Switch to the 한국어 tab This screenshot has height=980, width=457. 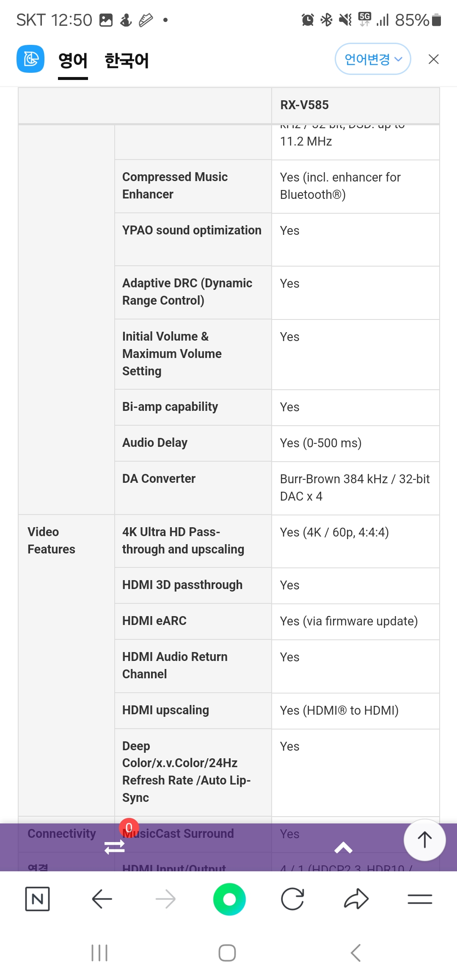point(127,61)
